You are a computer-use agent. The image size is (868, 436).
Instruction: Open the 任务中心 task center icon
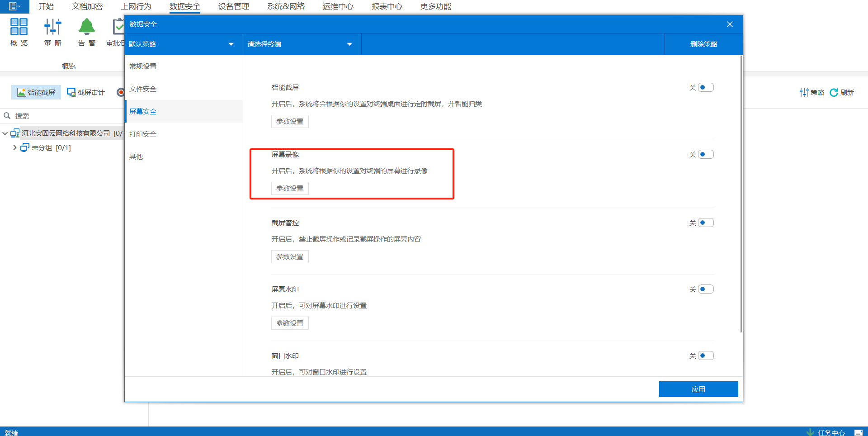pyautogui.click(x=810, y=432)
